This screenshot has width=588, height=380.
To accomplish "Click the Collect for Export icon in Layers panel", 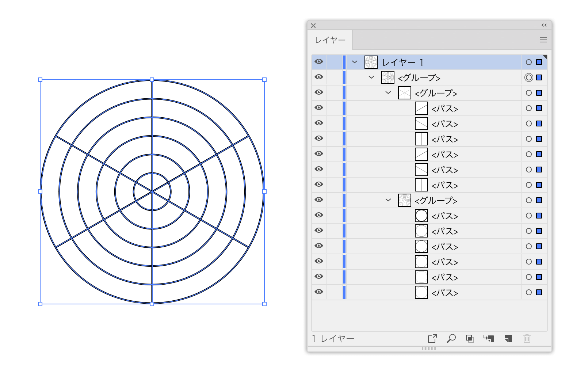I will click(432, 338).
